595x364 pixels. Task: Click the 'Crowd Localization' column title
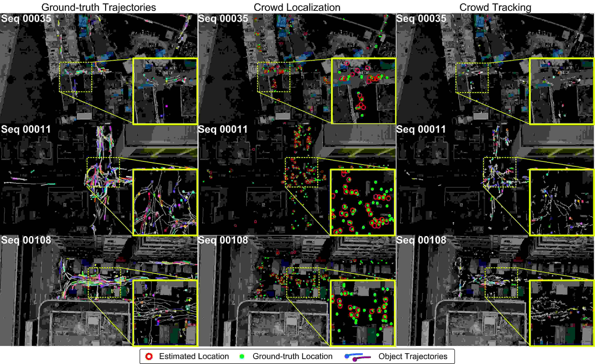click(297, 7)
